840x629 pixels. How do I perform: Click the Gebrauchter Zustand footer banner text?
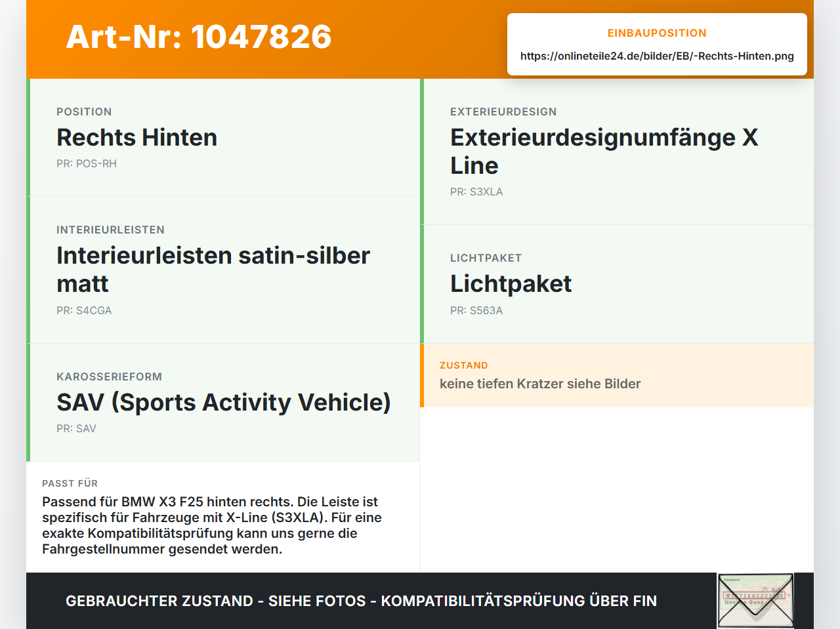(x=361, y=601)
